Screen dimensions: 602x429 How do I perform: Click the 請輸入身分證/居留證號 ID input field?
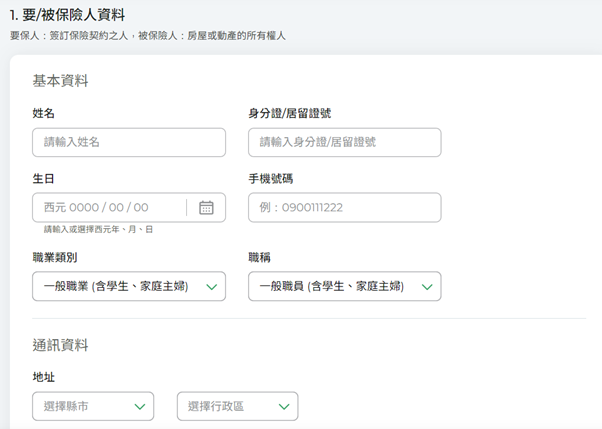344,143
